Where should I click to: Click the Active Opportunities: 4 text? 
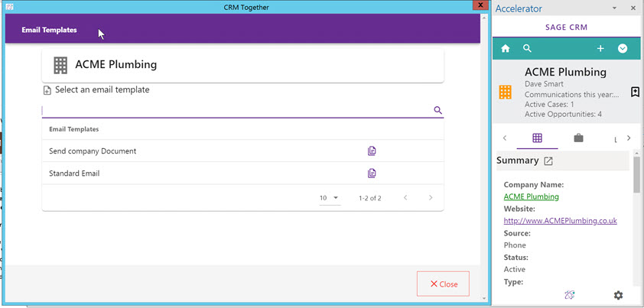tap(563, 114)
